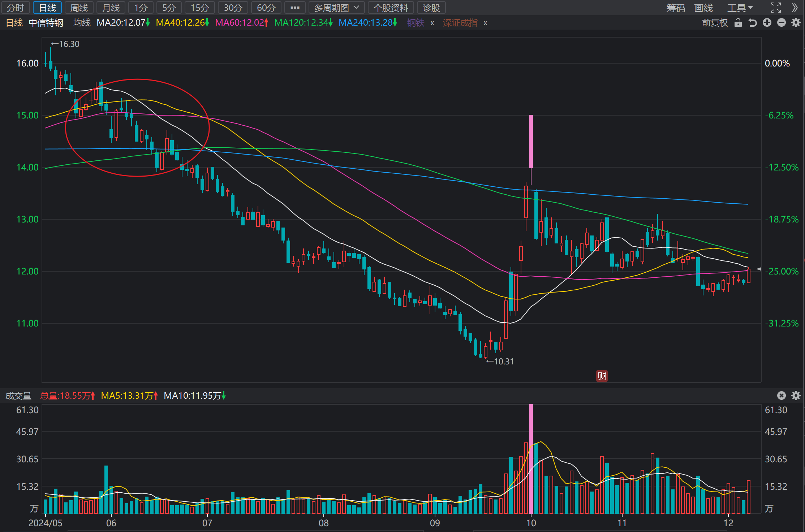Zoom out with the minus circle icon
The image size is (805, 532).
tap(782, 23)
